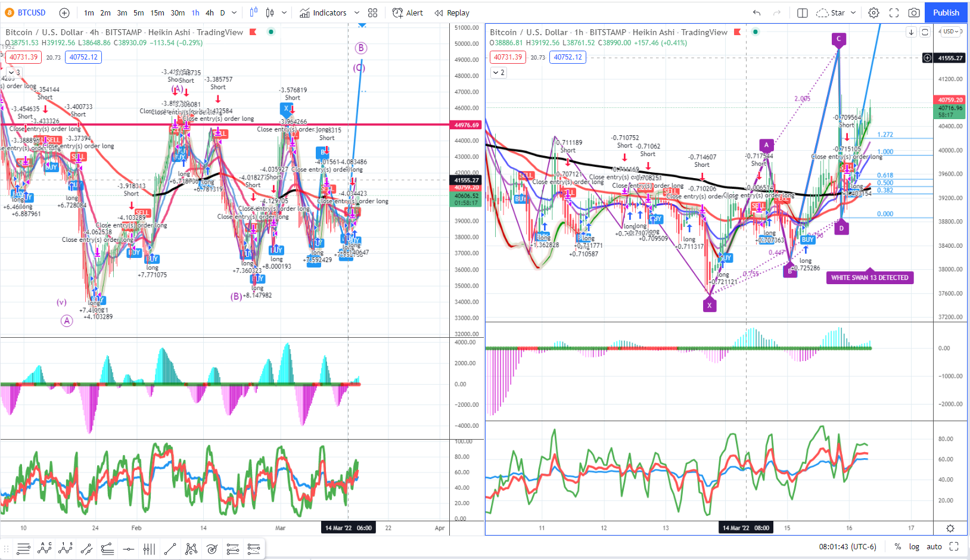970x560 pixels.
Task: Add a symbol to compare via plus icon
Action: (64, 13)
